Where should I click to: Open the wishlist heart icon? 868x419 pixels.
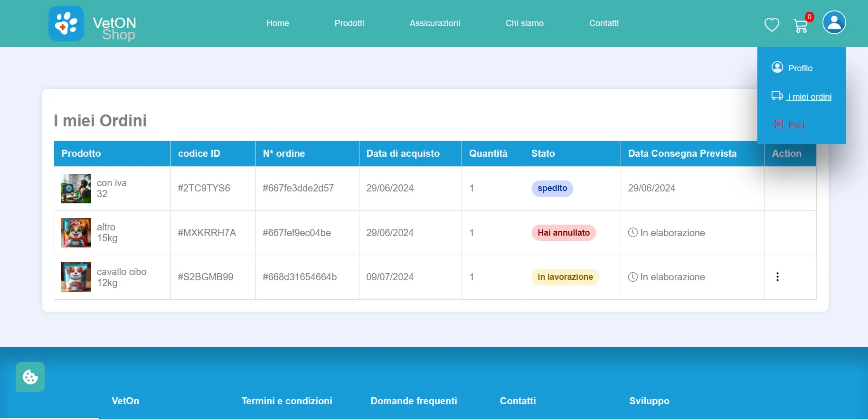772,25
